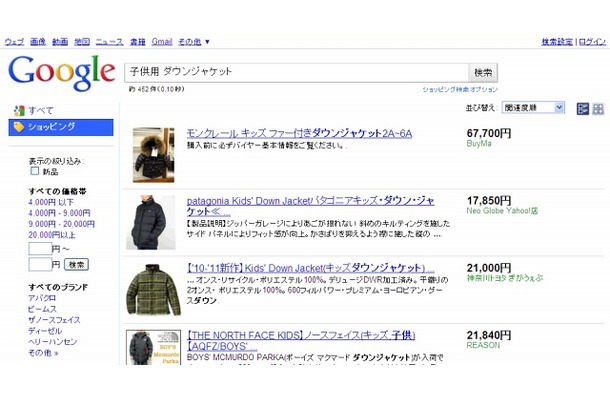Expand the その他 top menu
The image size is (610, 400).
point(194,42)
